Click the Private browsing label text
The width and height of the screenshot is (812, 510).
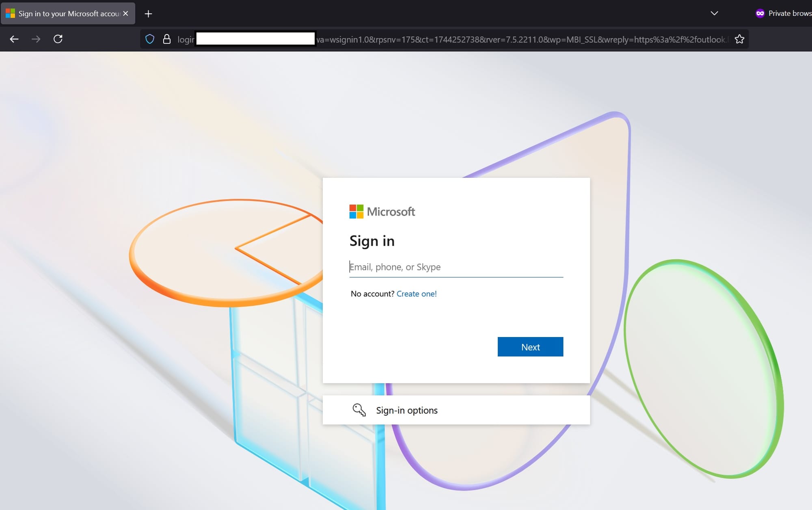790,13
